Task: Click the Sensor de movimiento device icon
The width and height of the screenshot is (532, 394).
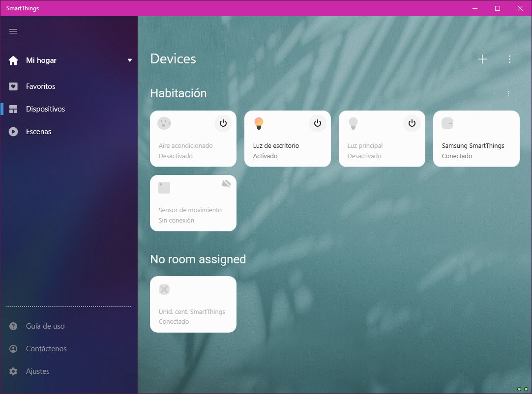Action: click(164, 188)
